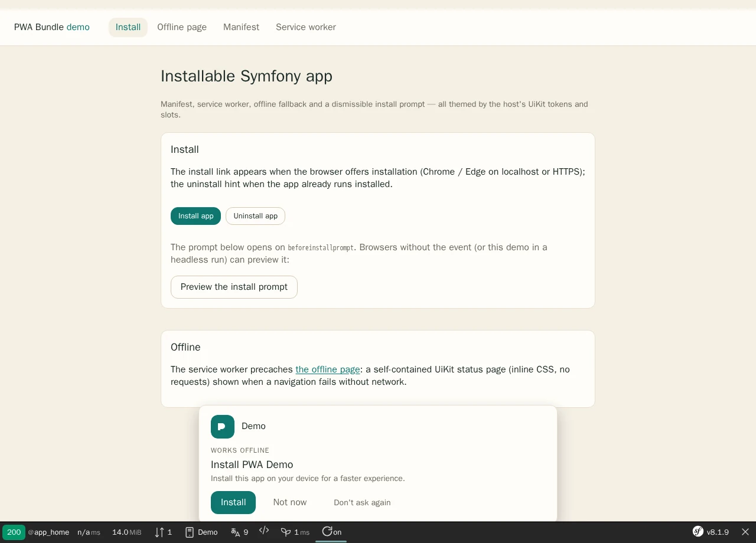This screenshot has width=756, height=543.
Task: Click the 200 status code badge
Action: coord(14,532)
